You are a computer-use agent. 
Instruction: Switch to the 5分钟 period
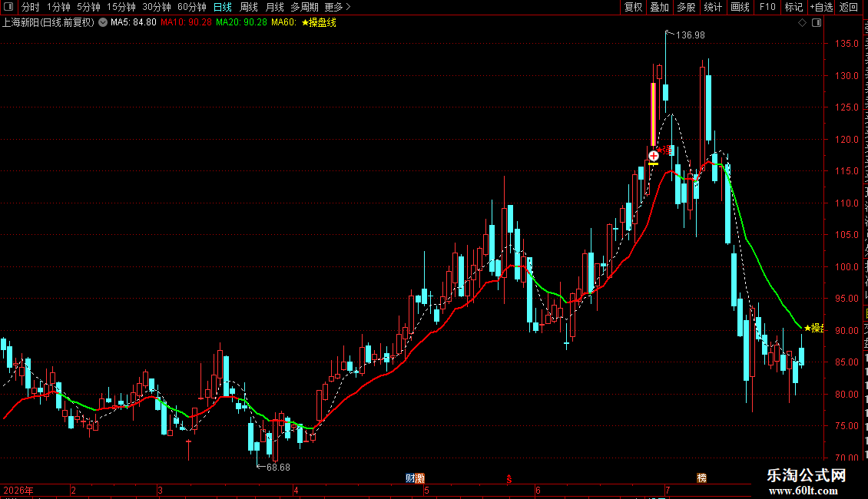pos(88,7)
